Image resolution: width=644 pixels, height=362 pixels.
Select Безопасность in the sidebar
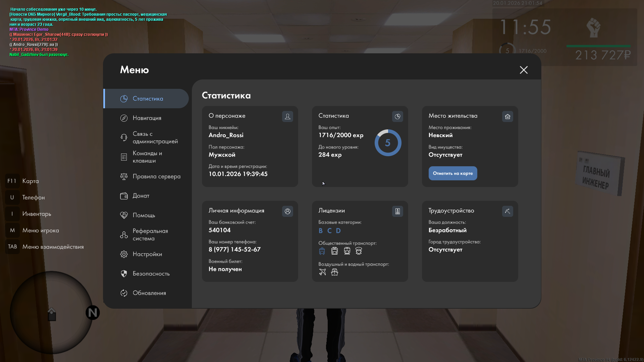point(151,274)
